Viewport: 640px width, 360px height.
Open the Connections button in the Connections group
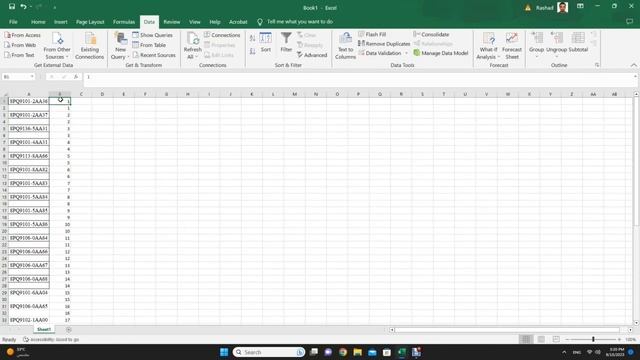pyautogui.click(x=222, y=35)
